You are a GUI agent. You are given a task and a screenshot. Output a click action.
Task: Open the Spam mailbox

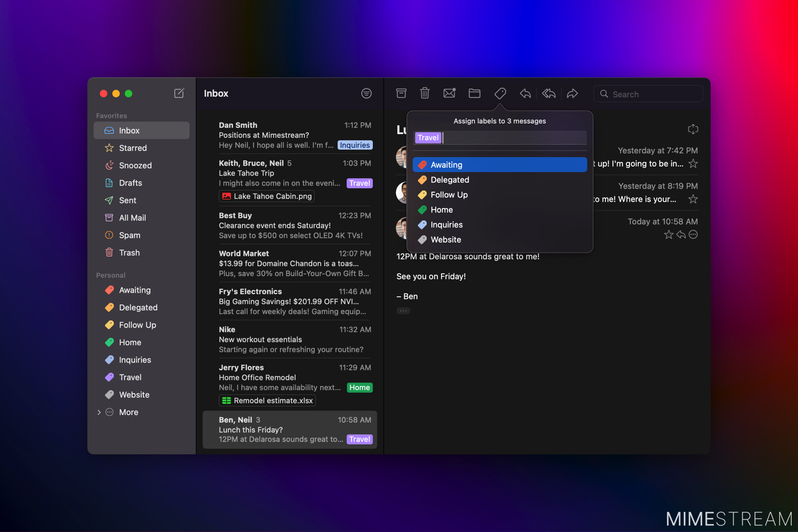pos(142,235)
